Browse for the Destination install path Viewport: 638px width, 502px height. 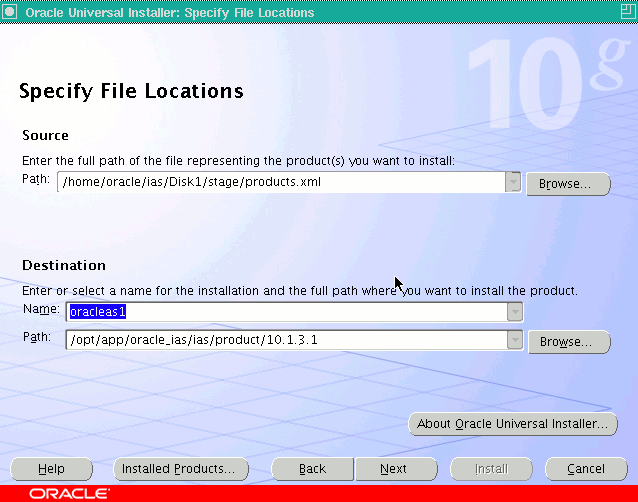coord(569,342)
